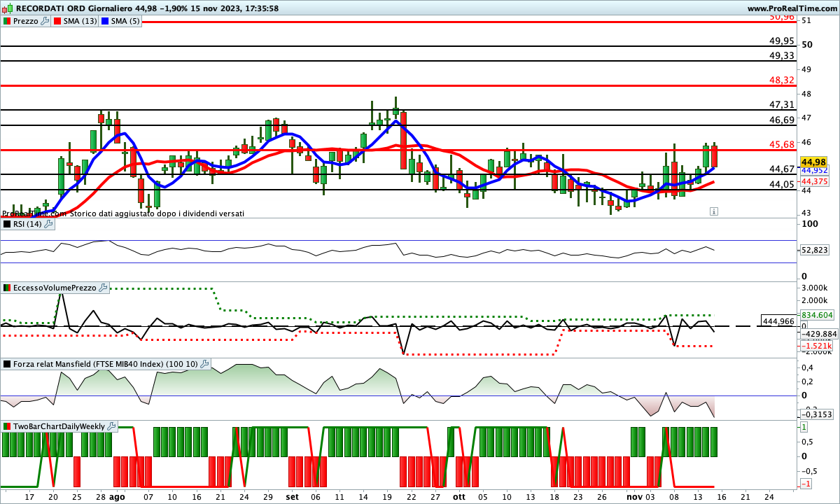Click the Forza relat Mansfield black swatch
The width and height of the screenshot is (840, 504).
click(x=7, y=364)
